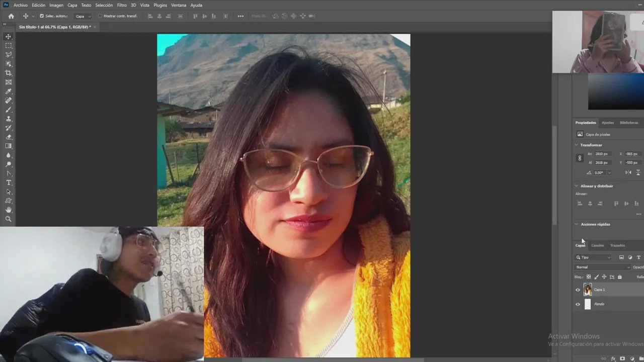The height and width of the screenshot is (362, 644).
Task: Select the Horizontal Type tool
Action: point(9,183)
